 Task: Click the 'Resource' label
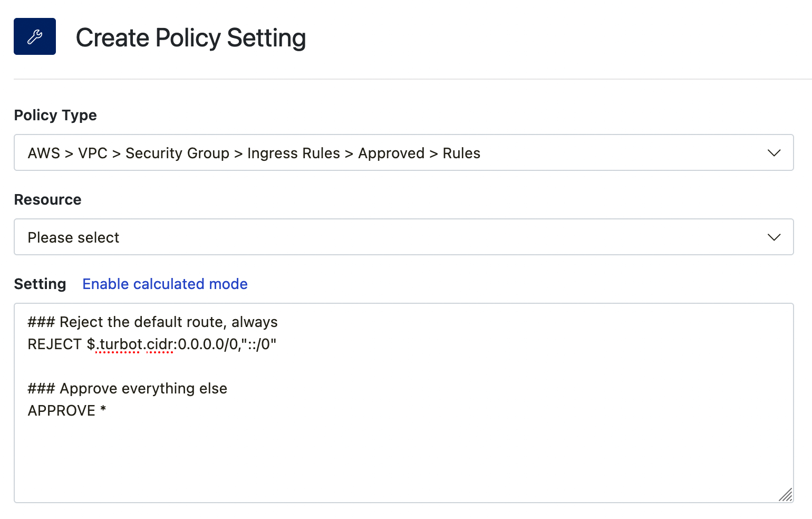48,199
